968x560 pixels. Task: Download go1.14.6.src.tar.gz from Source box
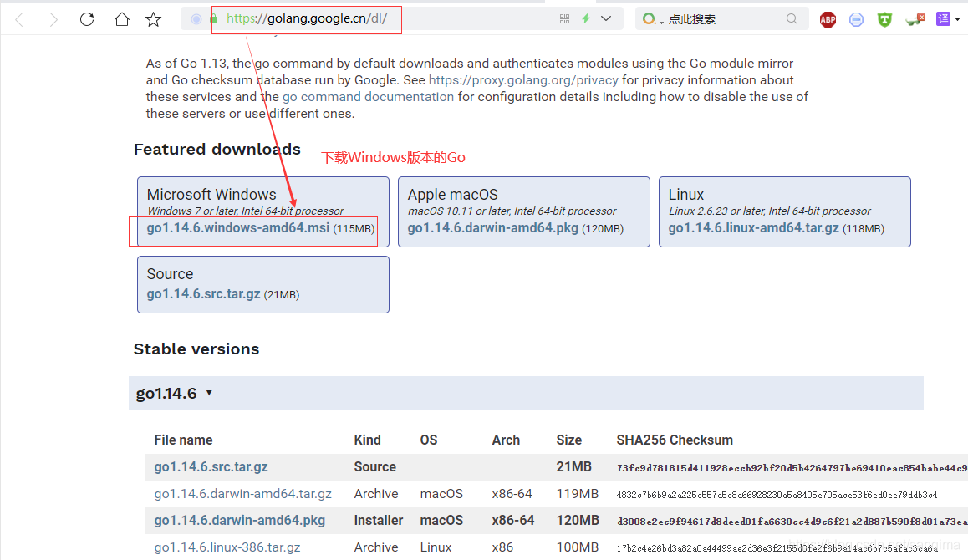[x=203, y=294]
